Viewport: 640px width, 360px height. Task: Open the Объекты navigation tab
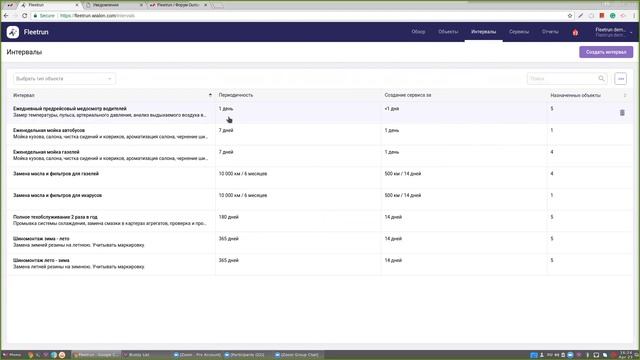click(448, 32)
